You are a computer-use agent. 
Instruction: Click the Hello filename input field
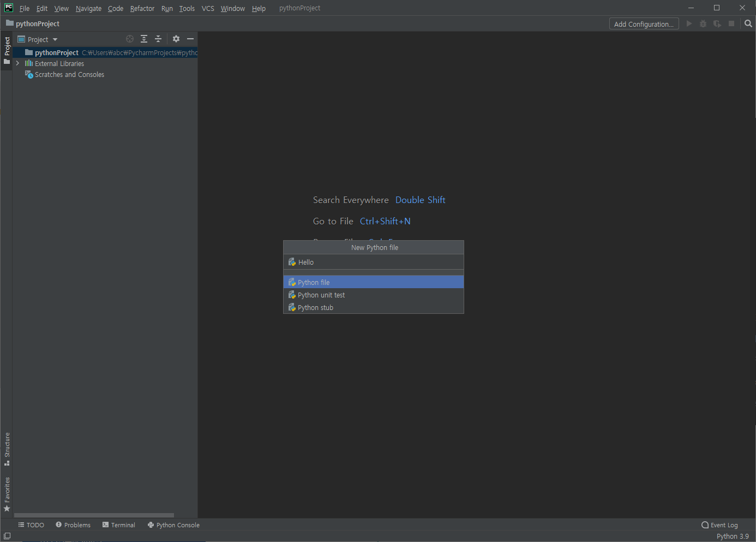tap(374, 262)
